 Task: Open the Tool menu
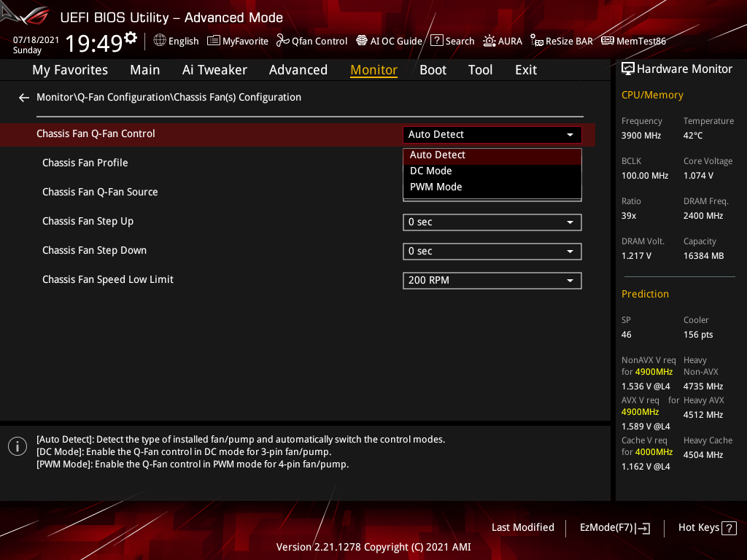480,69
